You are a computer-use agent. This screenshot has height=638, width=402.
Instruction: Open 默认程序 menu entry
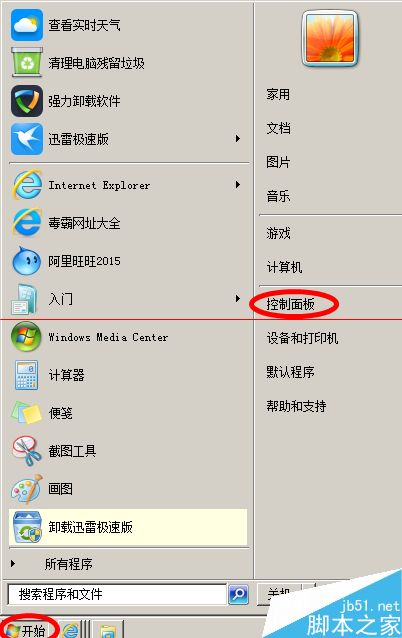tap(290, 372)
